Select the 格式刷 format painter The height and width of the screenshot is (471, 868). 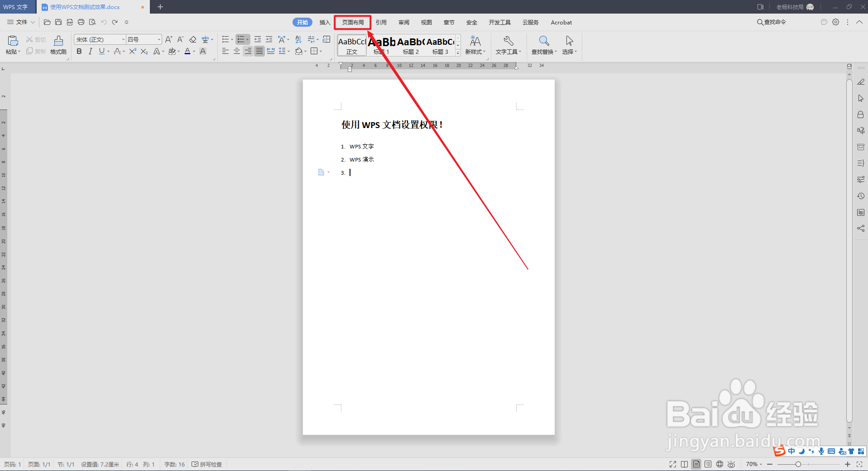pyautogui.click(x=58, y=45)
